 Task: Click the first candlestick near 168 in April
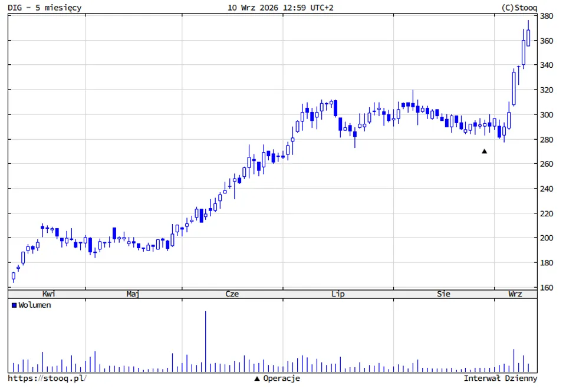[x=14, y=276]
